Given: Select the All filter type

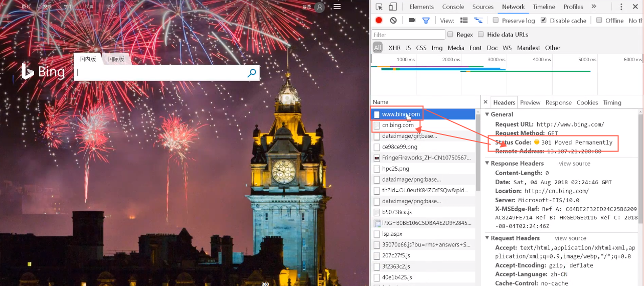Looking at the screenshot, I should (x=377, y=48).
